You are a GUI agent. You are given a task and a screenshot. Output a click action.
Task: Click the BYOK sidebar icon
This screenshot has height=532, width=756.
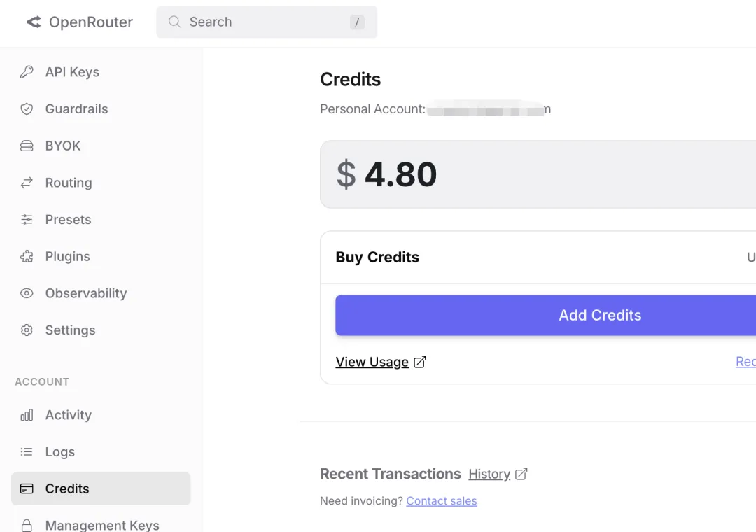click(27, 146)
